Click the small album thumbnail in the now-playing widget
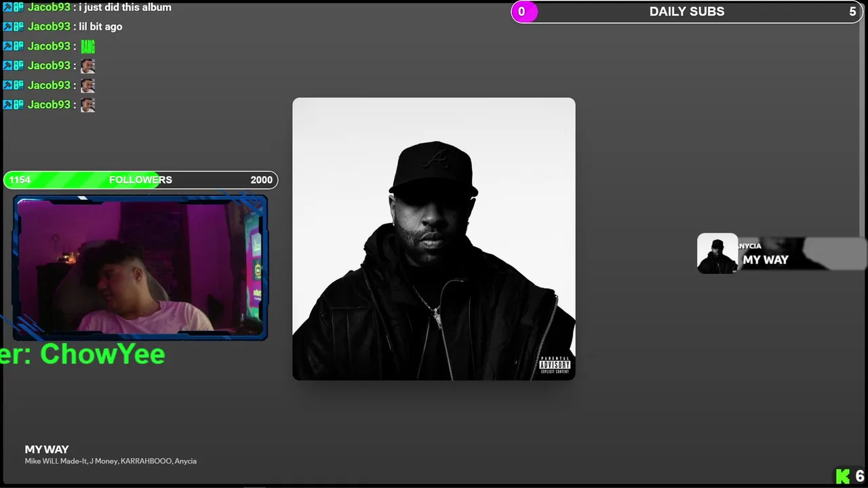 click(x=717, y=253)
